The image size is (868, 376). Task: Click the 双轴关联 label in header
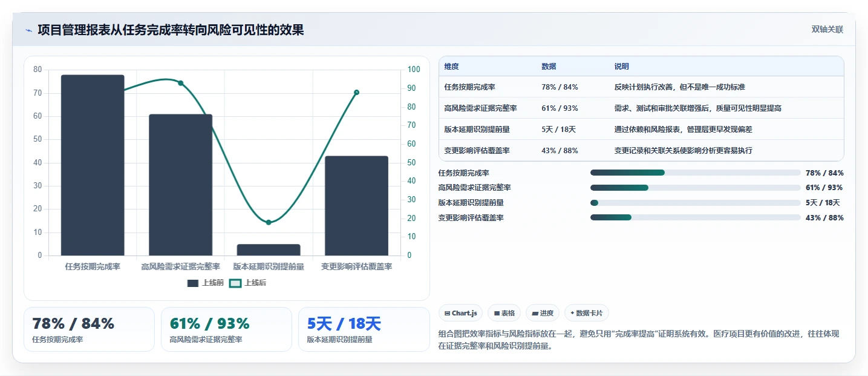(x=827, y=30)
